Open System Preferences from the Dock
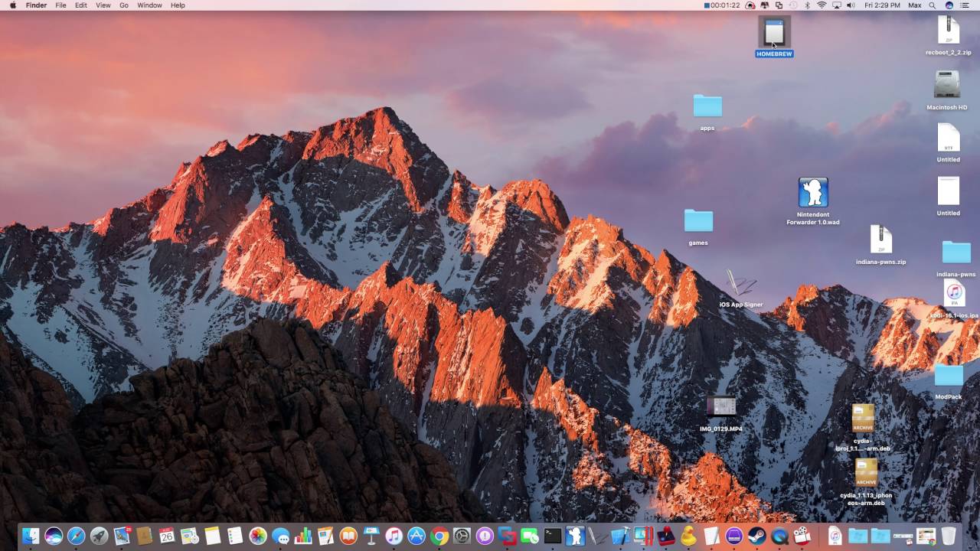 pos(462,536)
